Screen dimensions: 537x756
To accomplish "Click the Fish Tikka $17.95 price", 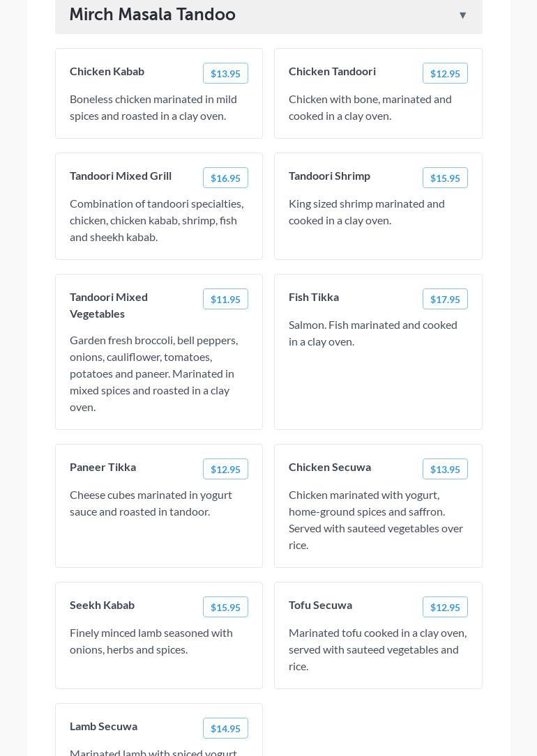I will pos(444,299).
